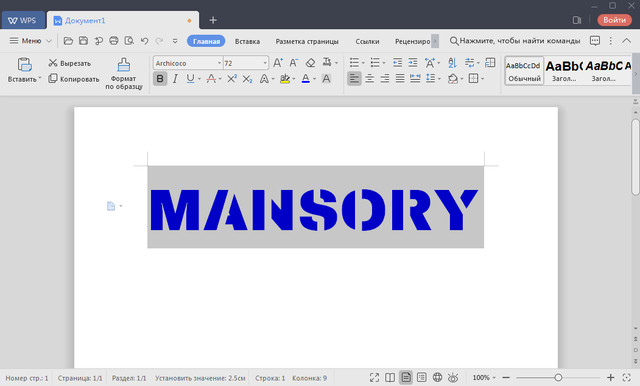Click page navigation icon left of document
Viewport: 640px width, 386px height.
111,206
